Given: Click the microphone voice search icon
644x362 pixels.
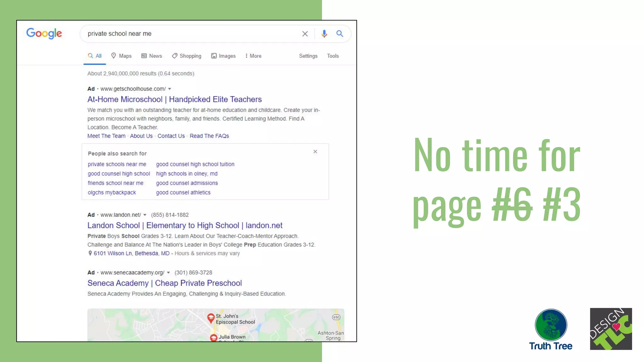Looking at the screenshot, I should click(x=324, y=34).
